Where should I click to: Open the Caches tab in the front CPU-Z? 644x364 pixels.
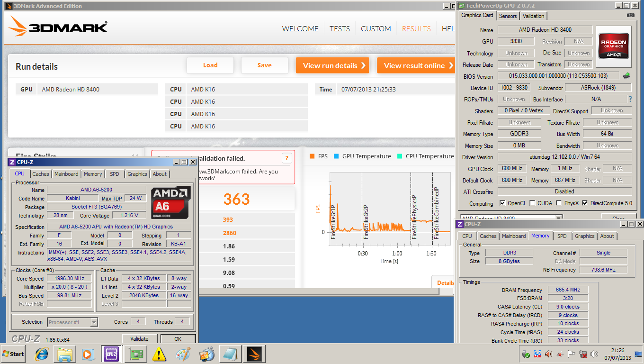click(x=41, y=174)
